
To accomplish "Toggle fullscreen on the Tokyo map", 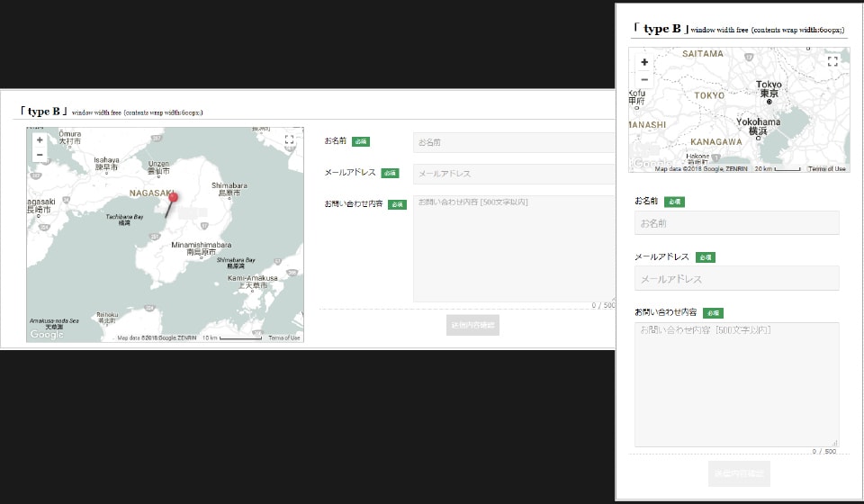I will click(832, 61).
